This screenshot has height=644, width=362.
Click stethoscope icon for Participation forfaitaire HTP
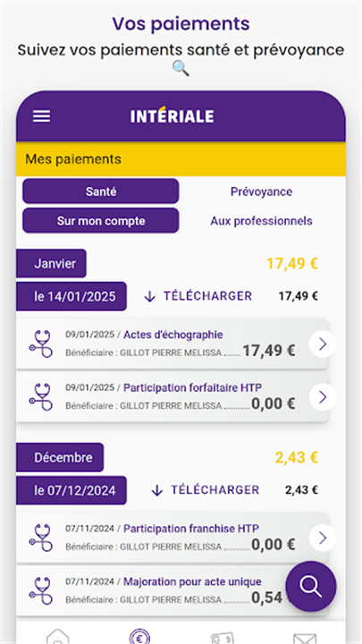[x=41, y=397]
